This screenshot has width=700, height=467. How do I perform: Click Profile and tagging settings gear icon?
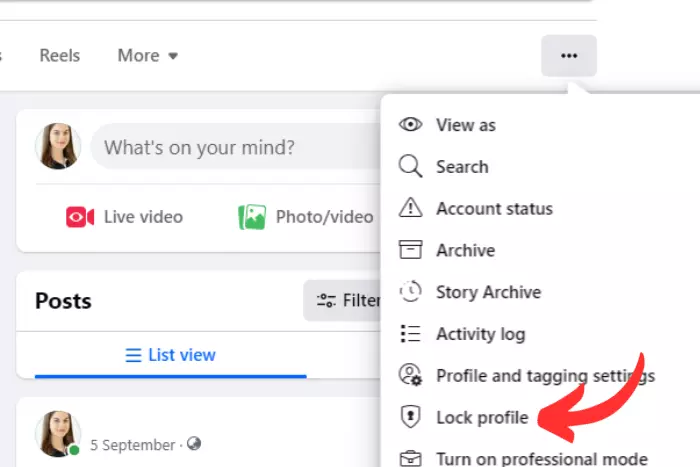click(410, 375)
